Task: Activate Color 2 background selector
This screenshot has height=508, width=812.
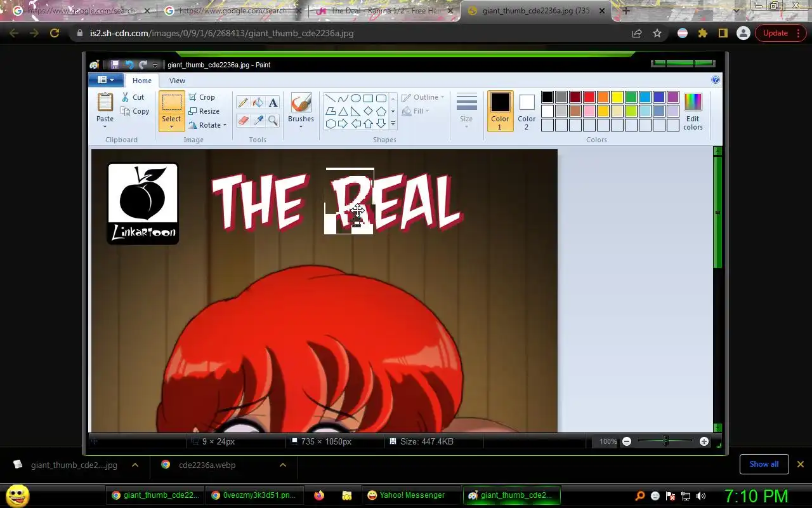Action: click(x=527, y=112)
